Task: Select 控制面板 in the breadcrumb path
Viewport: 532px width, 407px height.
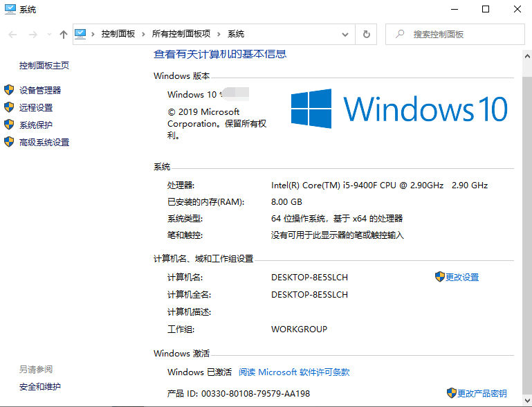Action: [x=119, y=34]
